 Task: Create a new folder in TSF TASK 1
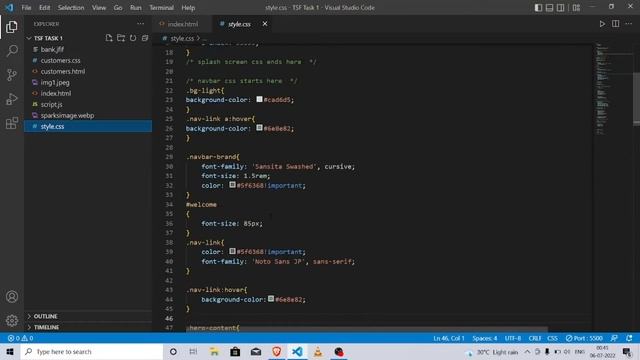click(121, 38)
